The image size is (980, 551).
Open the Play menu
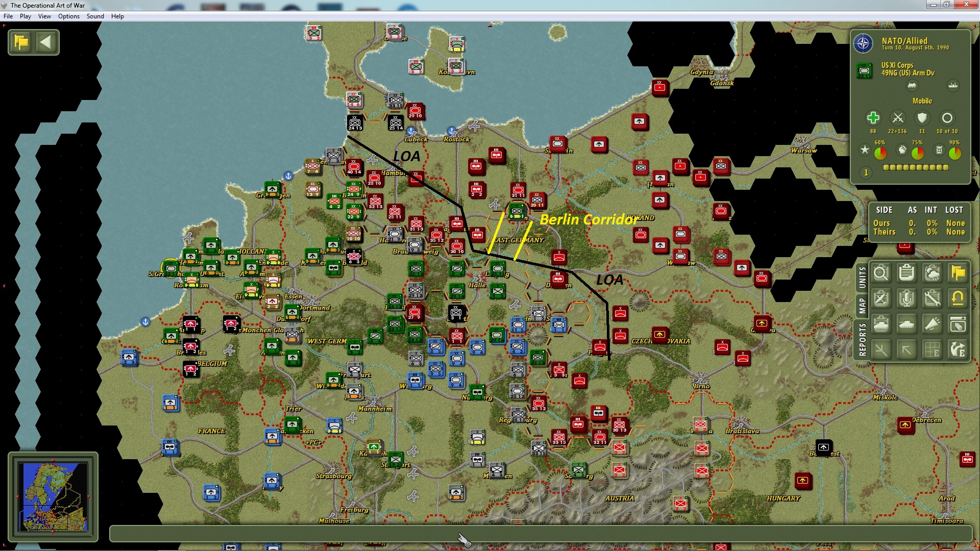point(26,16)
